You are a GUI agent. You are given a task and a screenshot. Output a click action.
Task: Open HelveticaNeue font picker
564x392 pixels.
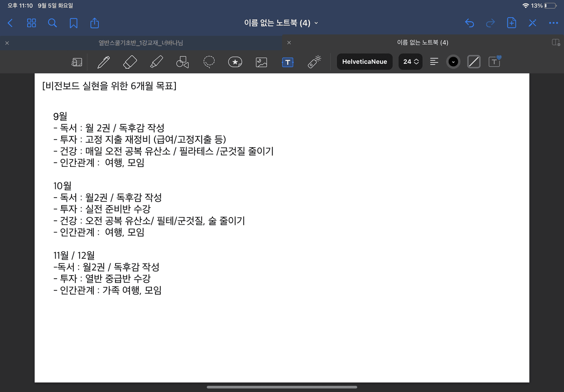point(365,62)
